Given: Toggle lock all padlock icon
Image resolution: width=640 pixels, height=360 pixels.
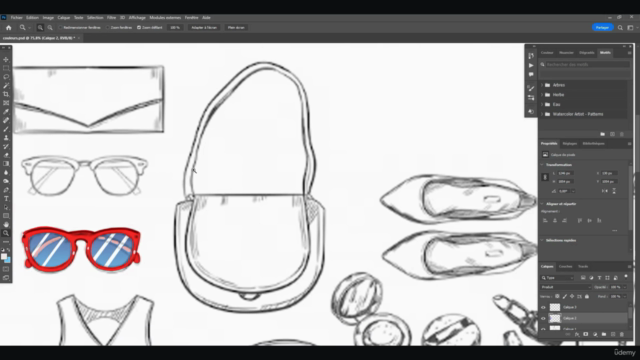Looking at the screenshot, I should 587,296.
